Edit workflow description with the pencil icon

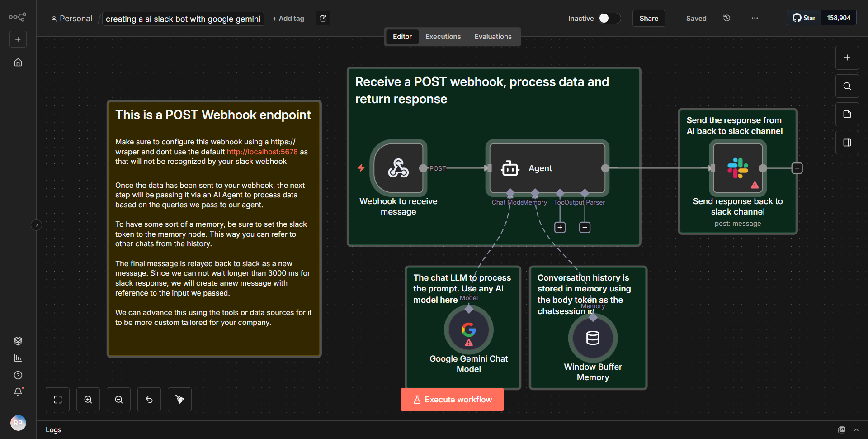pos(323,19)
